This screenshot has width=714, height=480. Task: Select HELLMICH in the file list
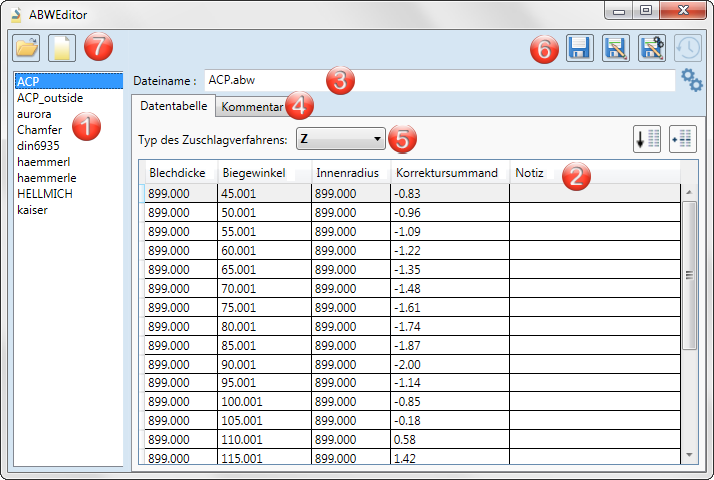coord(44,194)
